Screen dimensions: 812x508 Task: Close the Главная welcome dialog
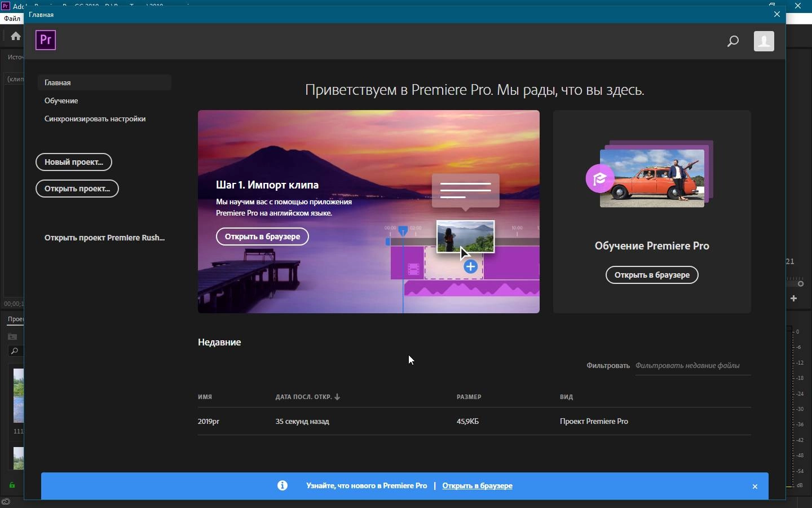click(x=778, y=15)
